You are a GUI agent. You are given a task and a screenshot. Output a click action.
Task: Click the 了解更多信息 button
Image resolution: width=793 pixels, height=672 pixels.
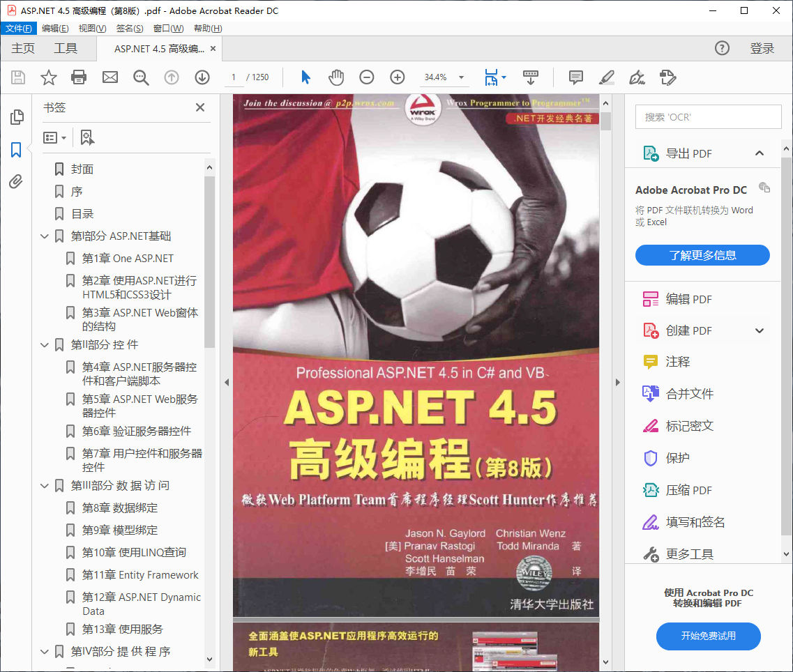702,255
